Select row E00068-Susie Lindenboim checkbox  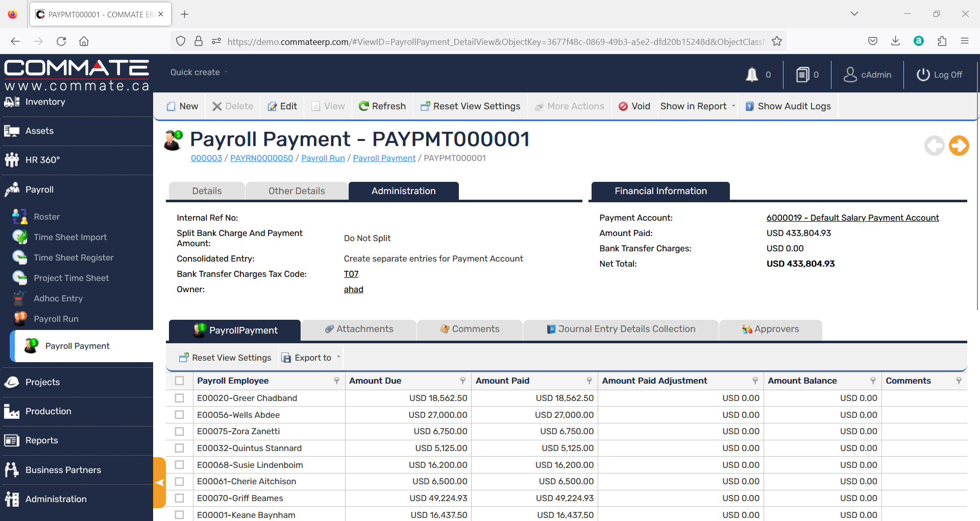click(179, 465)
